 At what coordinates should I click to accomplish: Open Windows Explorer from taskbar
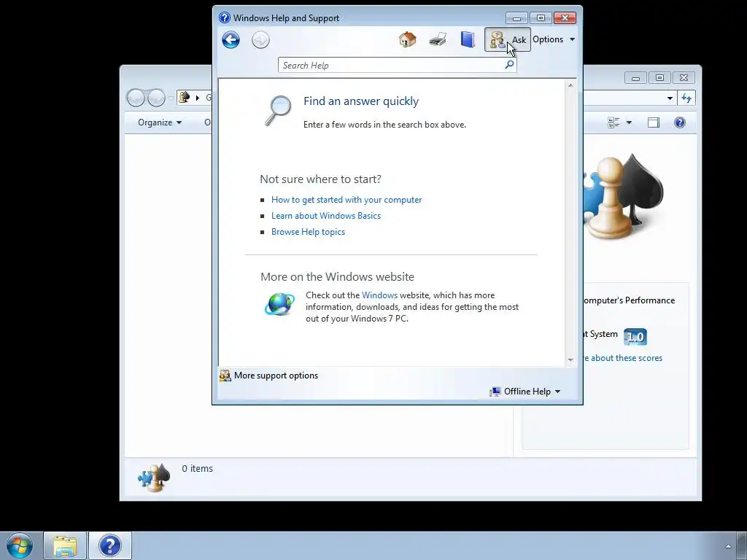click(65, 546)
